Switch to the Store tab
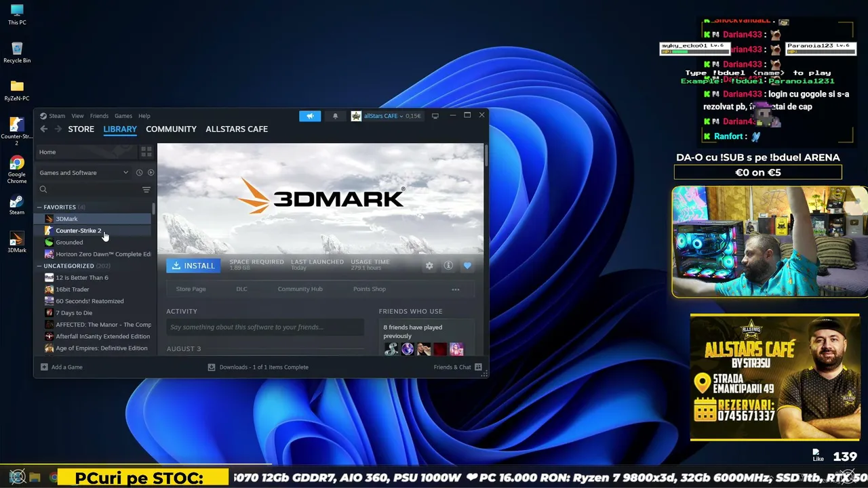 click(x=81, y=129)
